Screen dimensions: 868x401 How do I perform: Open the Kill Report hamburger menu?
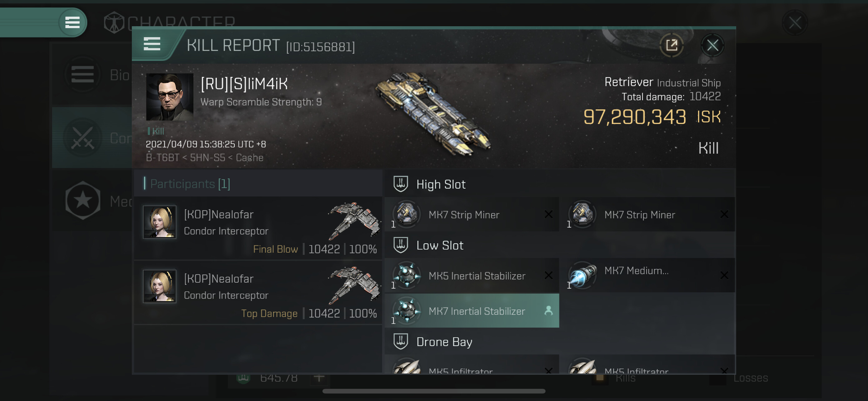(152, 44)
